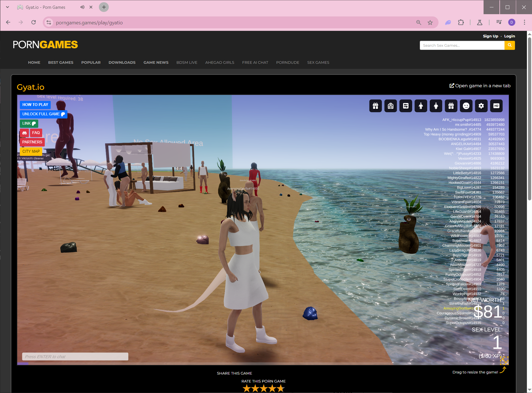Image resolution: width=532 pixels, height=393 pixels.
Task: Open the PORNDUDE link
Action: pyautogui.click(x=288, y=62)
